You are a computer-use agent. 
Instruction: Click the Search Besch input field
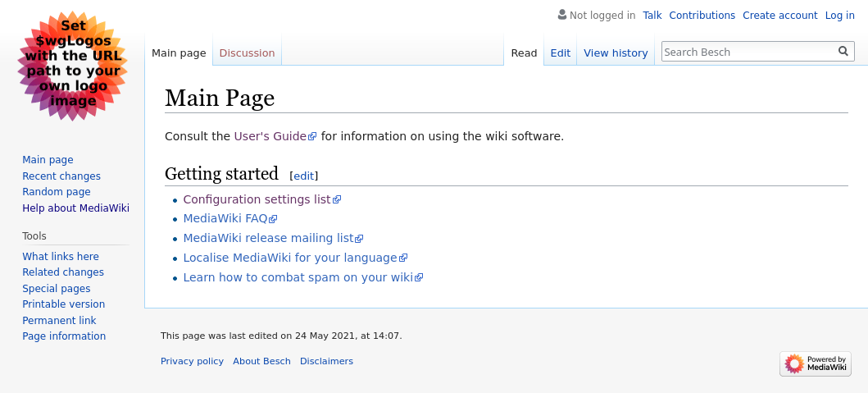click(x=748, y=52)
